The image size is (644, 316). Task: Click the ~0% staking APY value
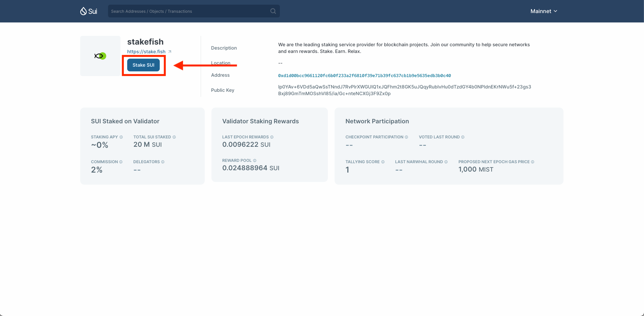click(100, 145)
